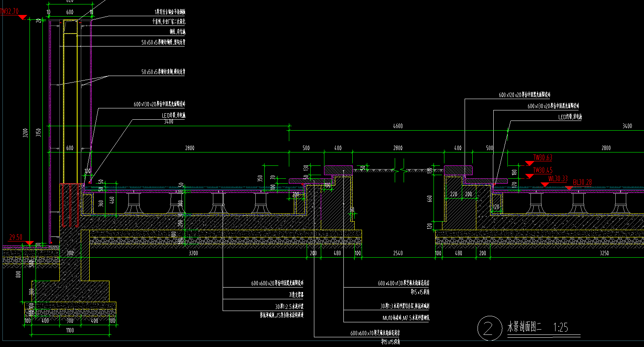This screenshot has width=644, height=347.
Task: Select the red 29.50 elevation text
Action: [x=16, y=237]
